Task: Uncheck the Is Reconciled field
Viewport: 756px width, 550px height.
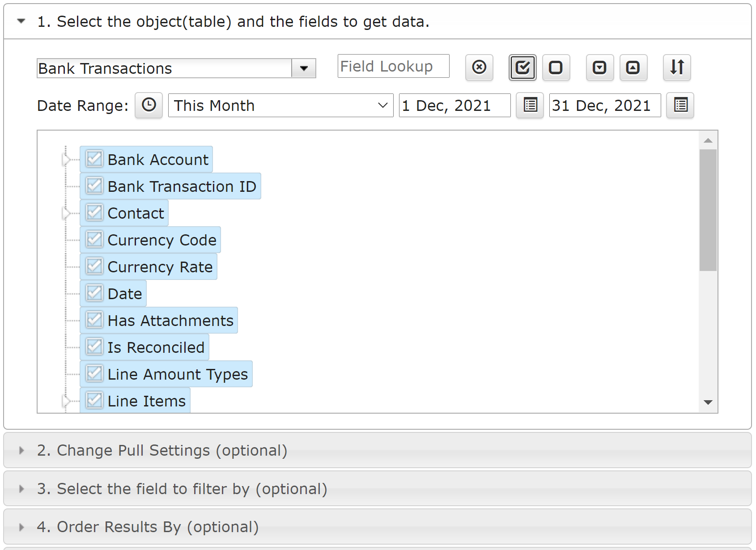Action: (94, 347)
